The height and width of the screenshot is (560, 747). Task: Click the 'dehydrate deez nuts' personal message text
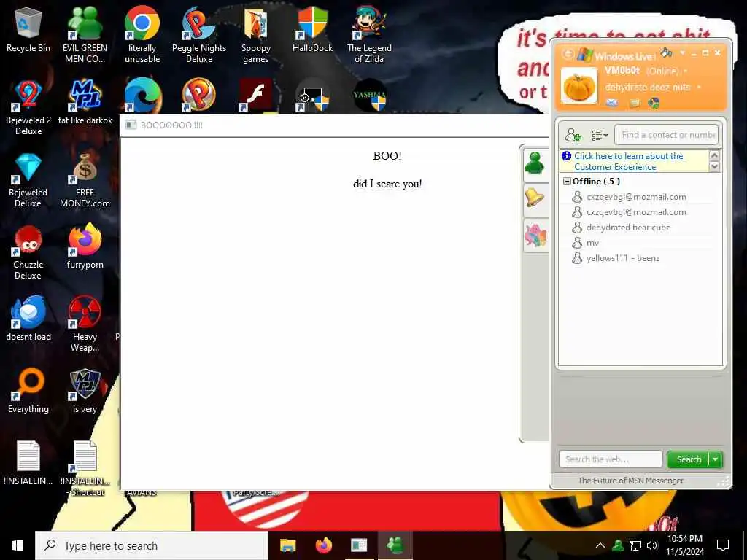pos(648,87)
